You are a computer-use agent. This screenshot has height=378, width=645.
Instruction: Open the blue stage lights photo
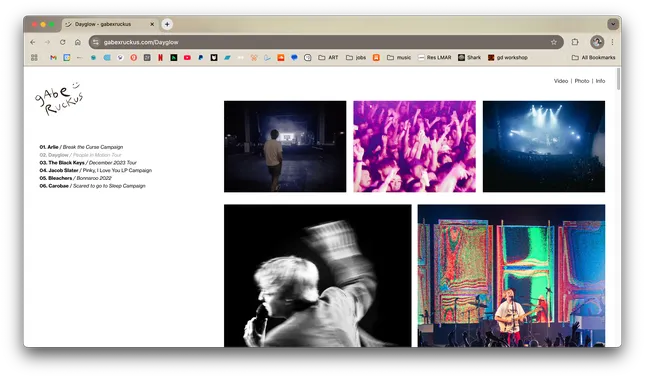click(544, 146)
